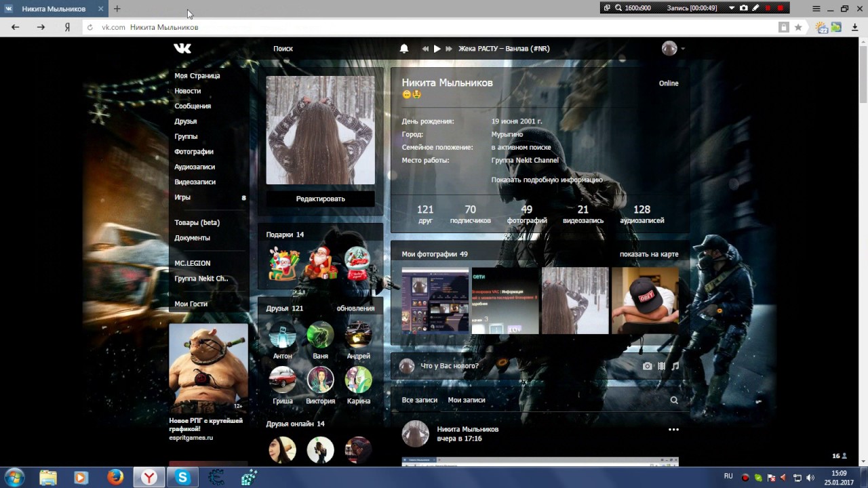
Task: Go forward in browser
Action: [x=41, y=27]
